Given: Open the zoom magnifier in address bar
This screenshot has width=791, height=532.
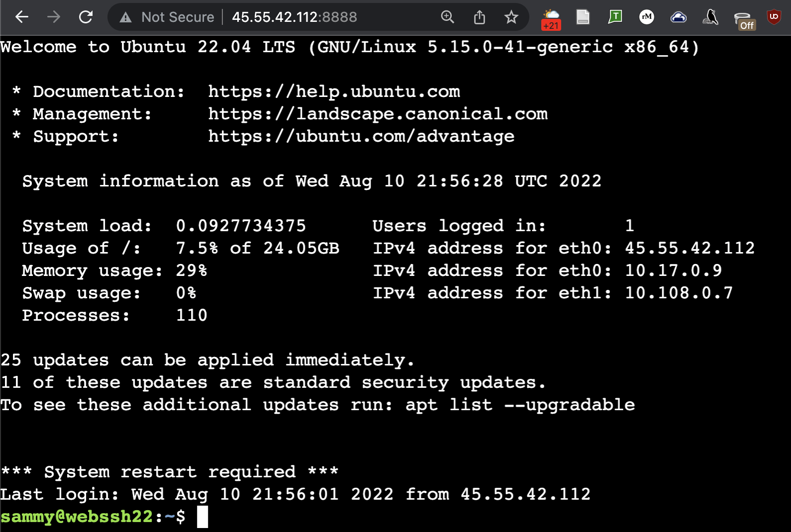Looking at the screenshot, I should [447, 17].
